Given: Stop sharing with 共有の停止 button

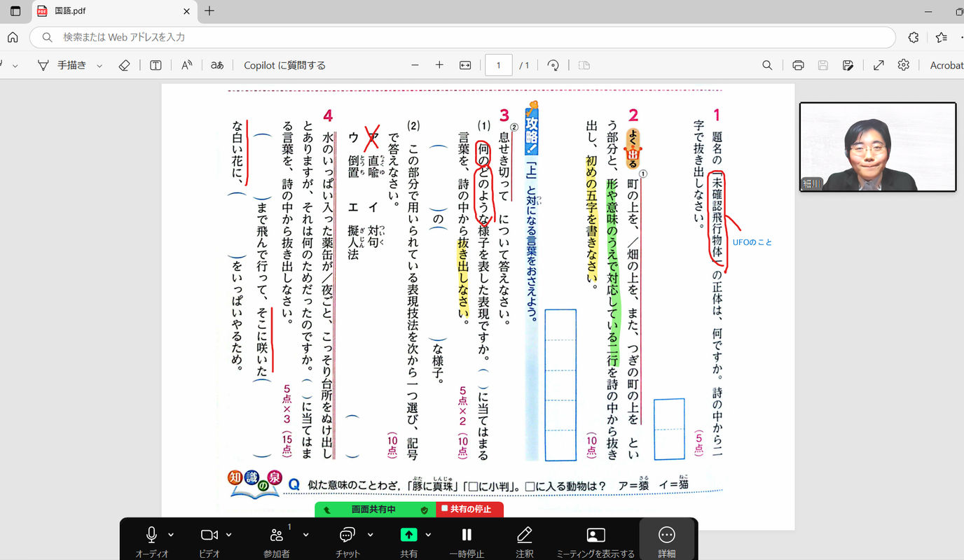Looking at the screenshot, I should (469, 510).
